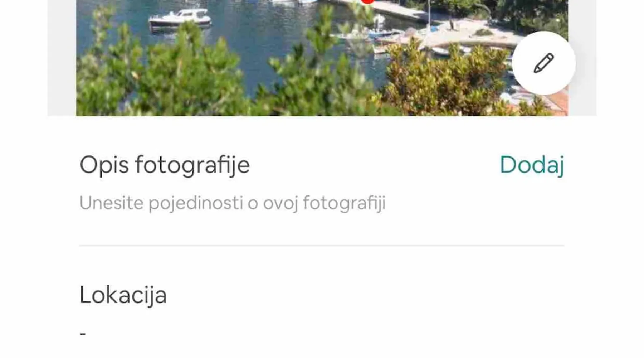Select the Opis fotografije heading
644x358 pixels.
pyautogui.click(x=165, y=165)
